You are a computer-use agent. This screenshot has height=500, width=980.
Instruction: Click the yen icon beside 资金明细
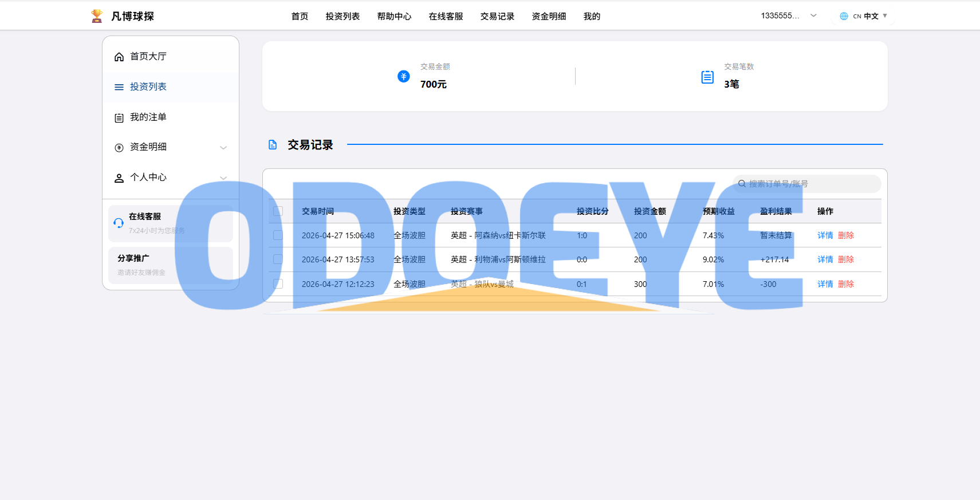119,148
